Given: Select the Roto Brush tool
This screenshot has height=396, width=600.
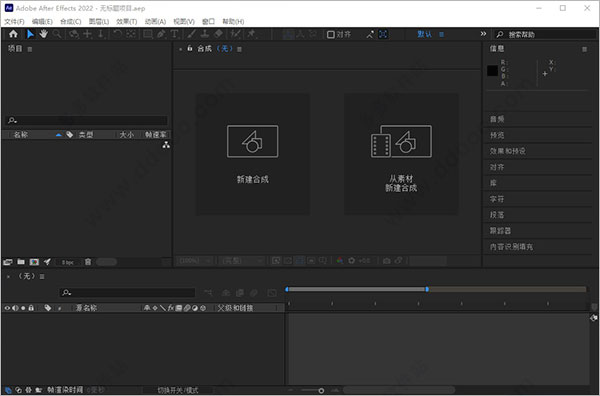Looking at the screenshot, I should [x=235, y=34].
